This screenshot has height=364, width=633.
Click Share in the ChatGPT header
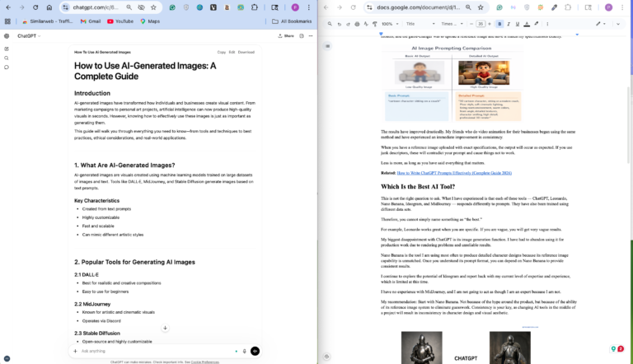coord(286,36)
